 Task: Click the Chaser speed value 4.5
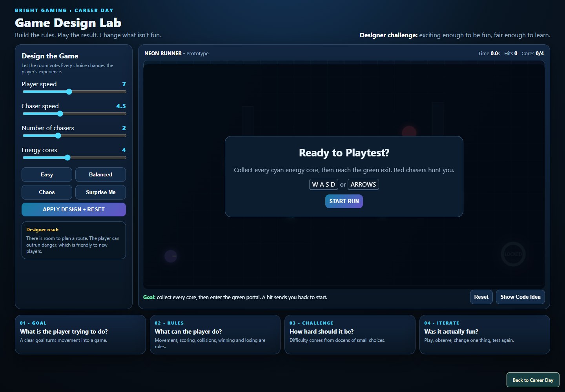point(121,106)
